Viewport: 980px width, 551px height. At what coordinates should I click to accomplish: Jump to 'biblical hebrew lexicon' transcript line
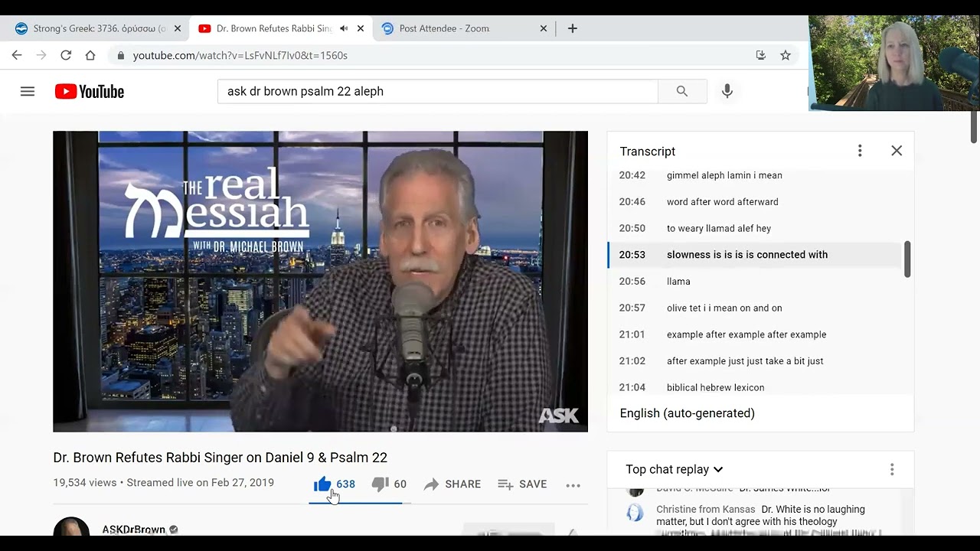click(754, 387)
